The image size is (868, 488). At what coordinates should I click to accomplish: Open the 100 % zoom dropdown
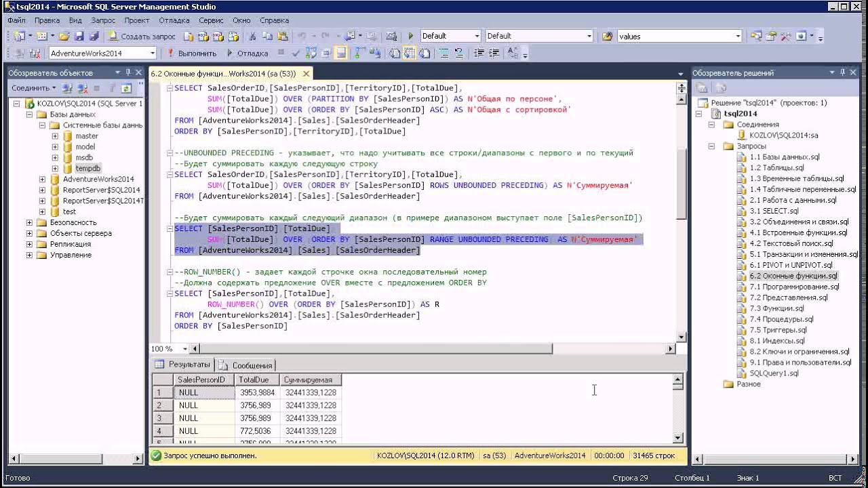tap(184, 349)
